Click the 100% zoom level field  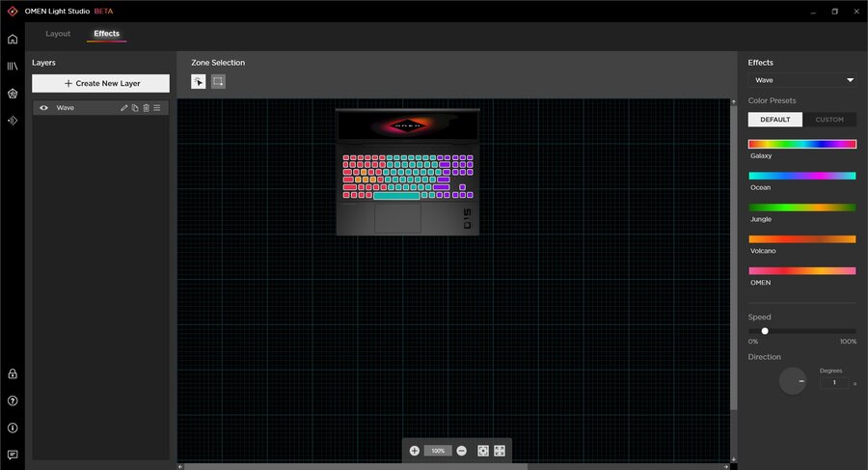438,451
